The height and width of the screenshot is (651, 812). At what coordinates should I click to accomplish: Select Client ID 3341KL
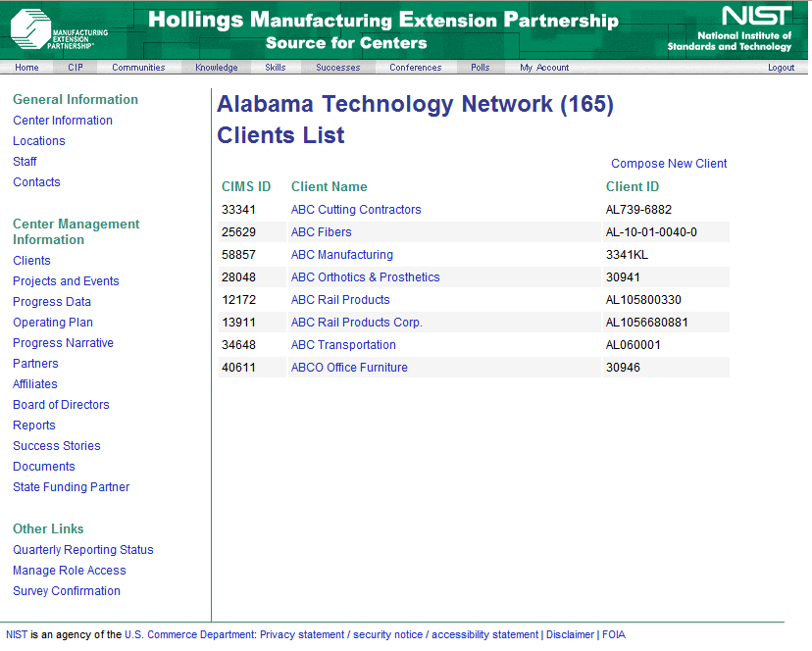(627, 255)
